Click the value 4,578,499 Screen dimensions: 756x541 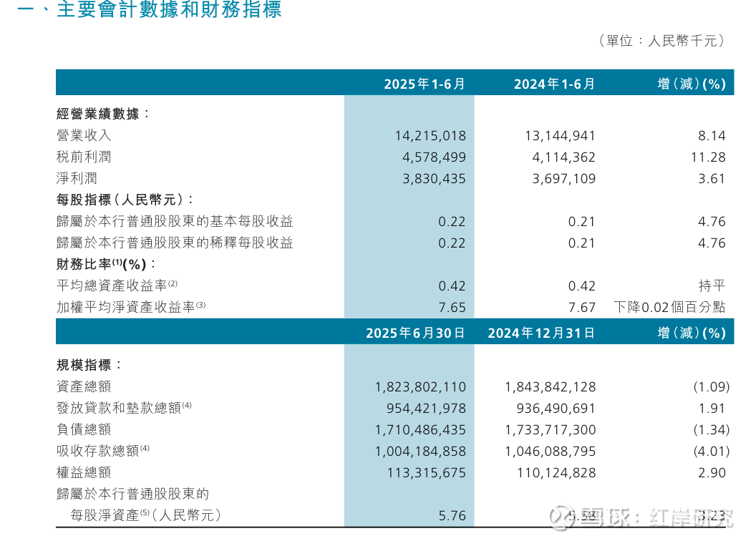435,157
